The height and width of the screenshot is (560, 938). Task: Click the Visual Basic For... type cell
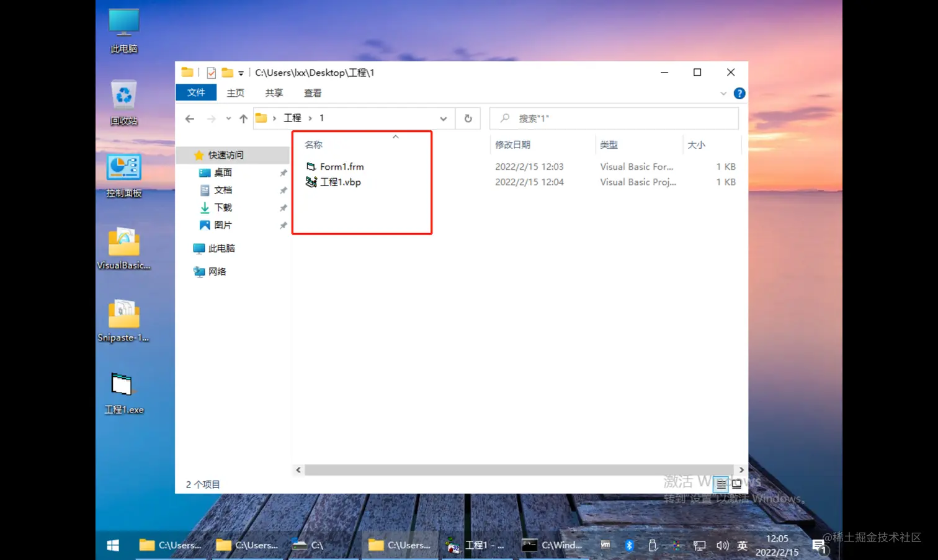[x=636, y=167]
